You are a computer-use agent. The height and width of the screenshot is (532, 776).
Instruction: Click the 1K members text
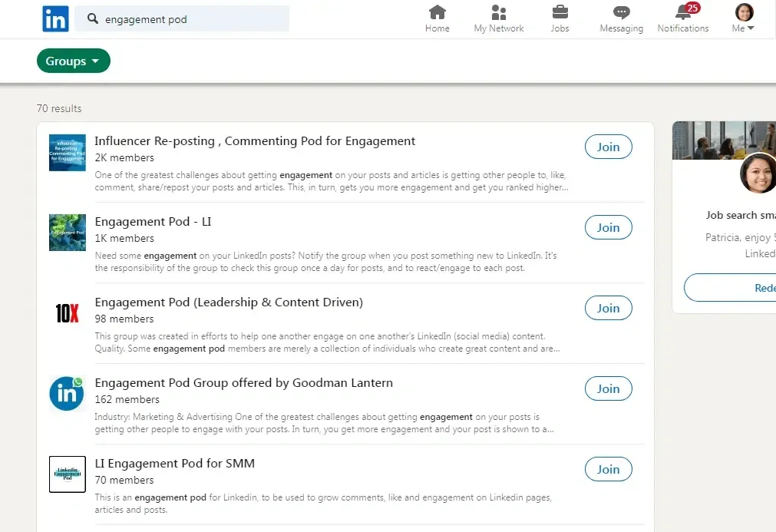[124, 239]
